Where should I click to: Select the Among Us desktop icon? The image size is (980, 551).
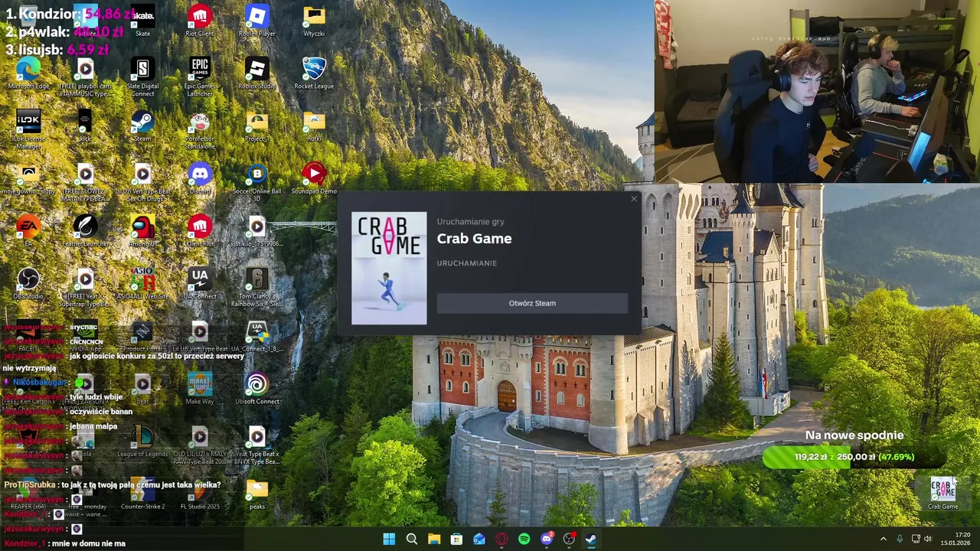(x=142, y=232)
